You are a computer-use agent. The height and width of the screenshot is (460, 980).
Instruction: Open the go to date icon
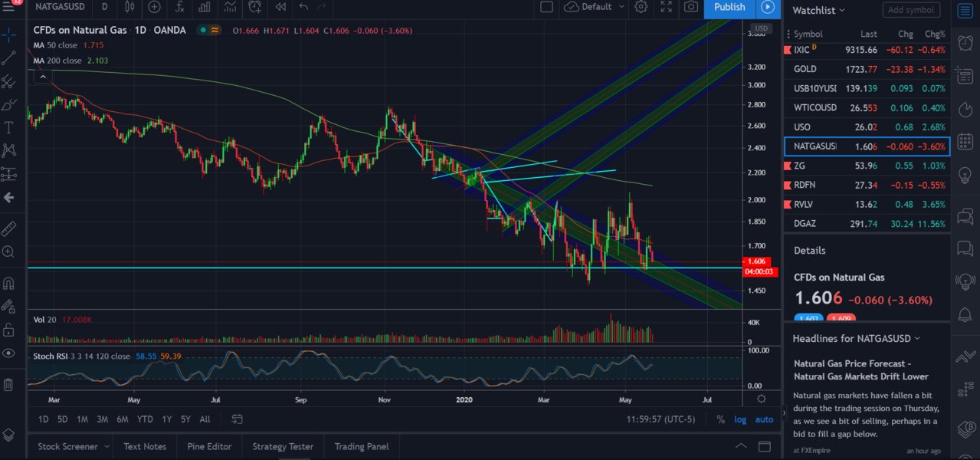[x=238, y=419]
